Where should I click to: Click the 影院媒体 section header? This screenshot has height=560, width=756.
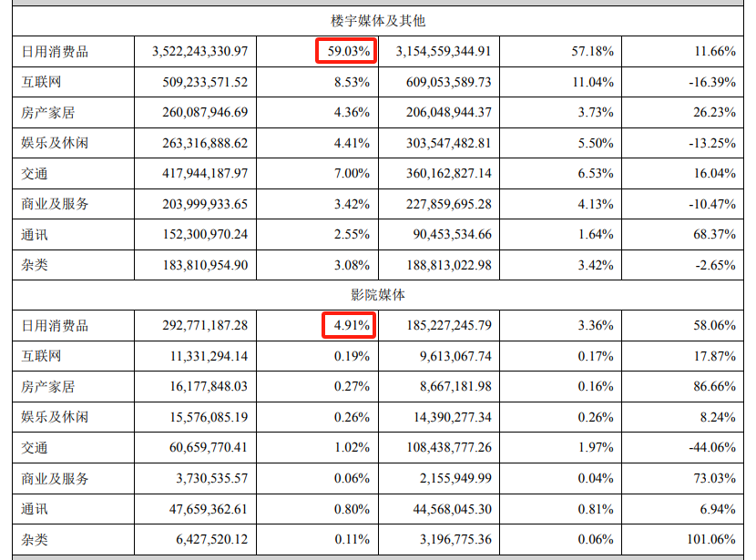(377, 295)
